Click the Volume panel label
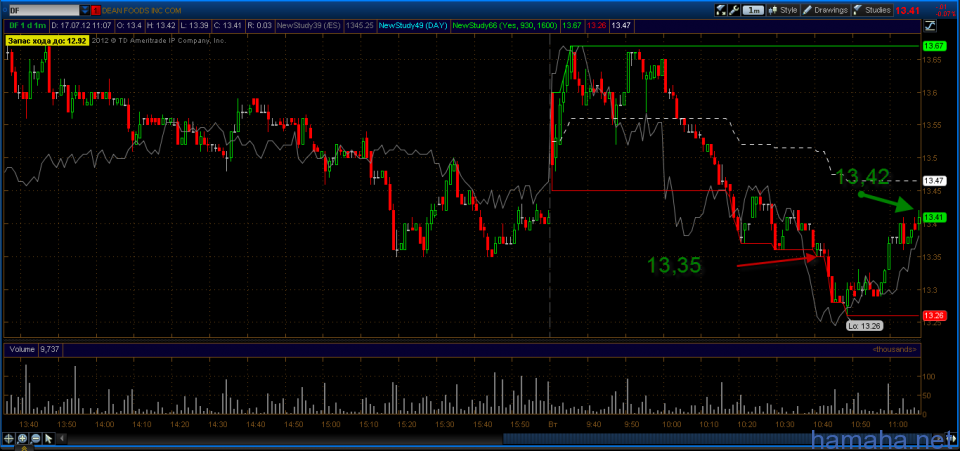Viewport: 960px width, 451px height. pos(21,349)
